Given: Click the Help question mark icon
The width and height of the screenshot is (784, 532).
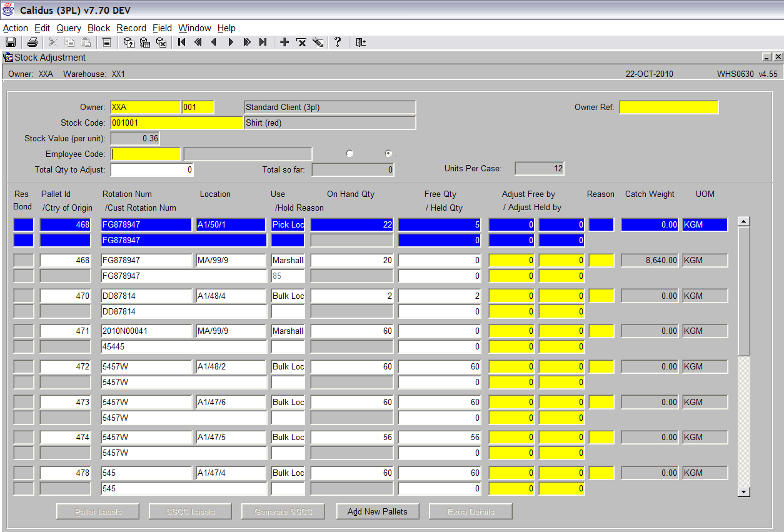Looking at the screenshot, I should pos(338,42).
